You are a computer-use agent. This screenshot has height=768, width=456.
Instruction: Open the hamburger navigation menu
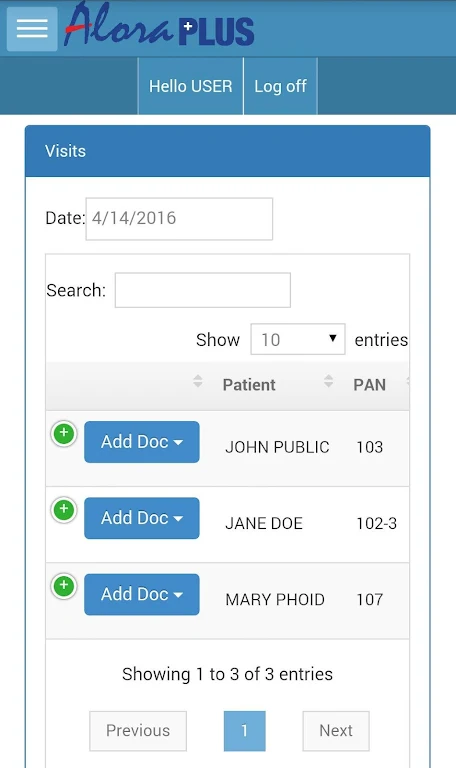tap(32, 28)
